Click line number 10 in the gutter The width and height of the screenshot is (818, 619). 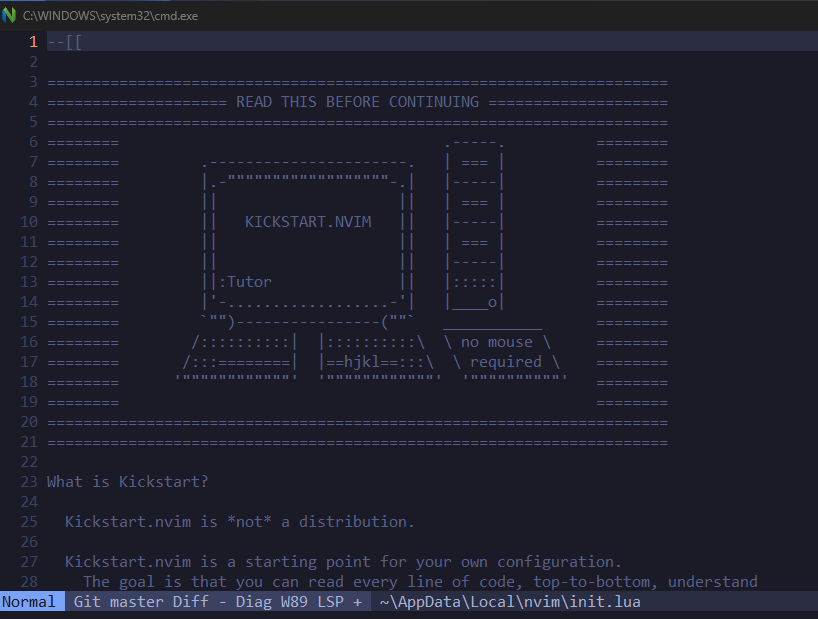coord(29,222)
